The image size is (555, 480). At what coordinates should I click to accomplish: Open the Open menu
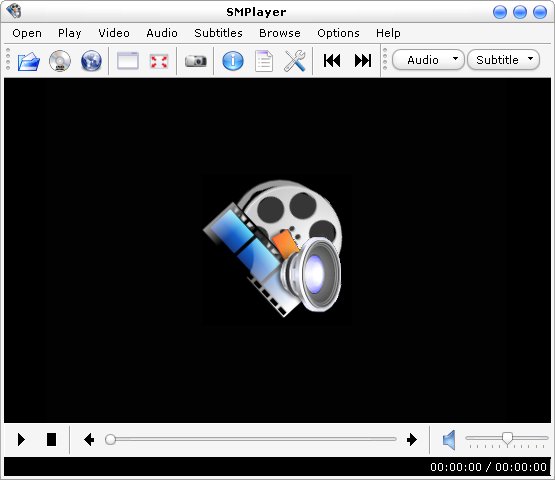(27, 33)
